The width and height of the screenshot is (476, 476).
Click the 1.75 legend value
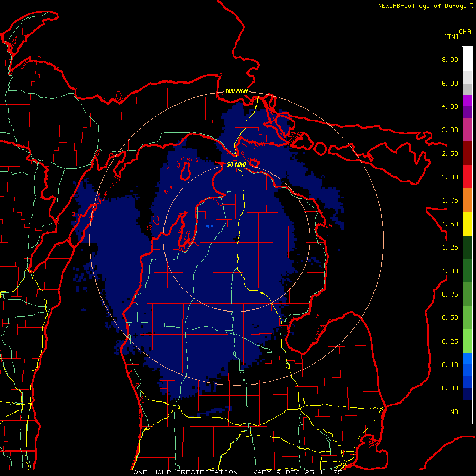(450, 200)
